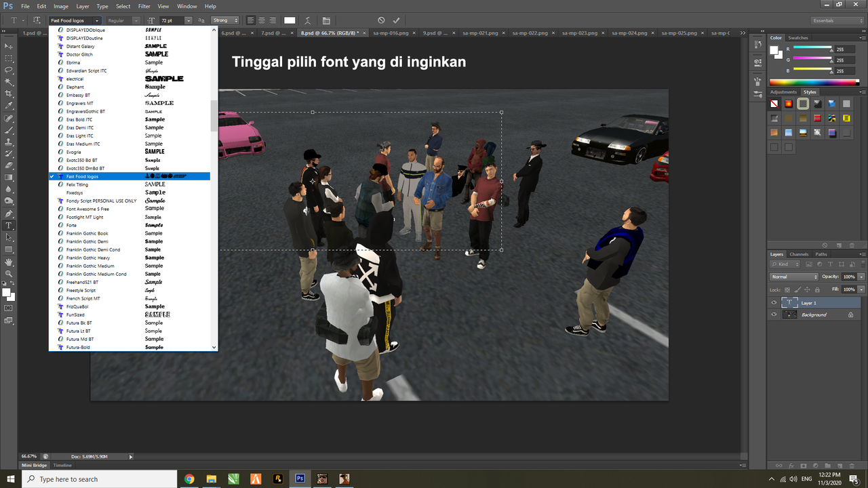Select the Move tool in the toolbox

click(x=9, y=46)
